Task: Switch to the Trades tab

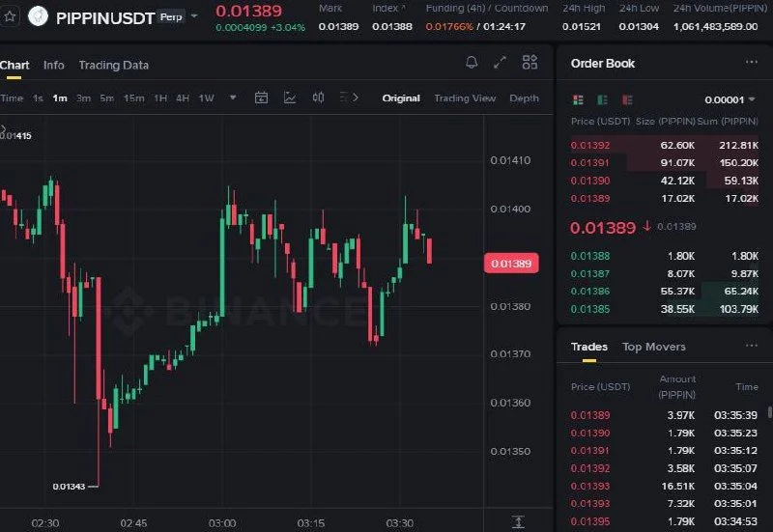Action: coord(589,347)
